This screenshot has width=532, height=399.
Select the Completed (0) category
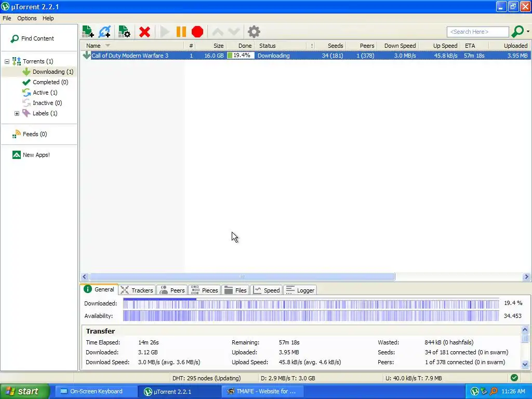tap(50, 82)
